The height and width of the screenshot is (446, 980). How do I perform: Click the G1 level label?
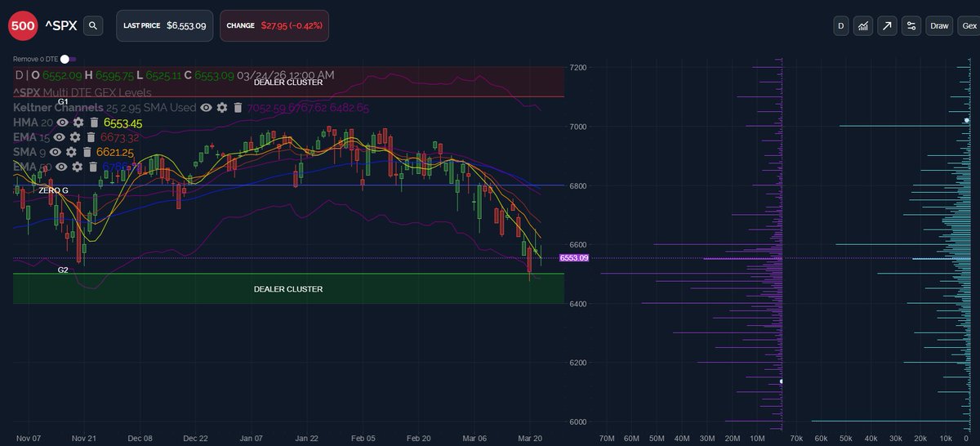pyautogui.click(x=62, y=102)
